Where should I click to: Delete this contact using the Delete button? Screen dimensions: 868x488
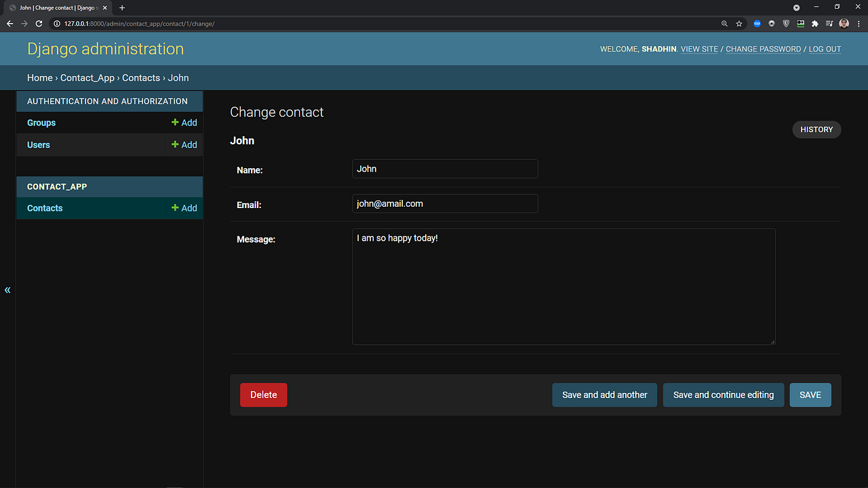pos(263,394)
